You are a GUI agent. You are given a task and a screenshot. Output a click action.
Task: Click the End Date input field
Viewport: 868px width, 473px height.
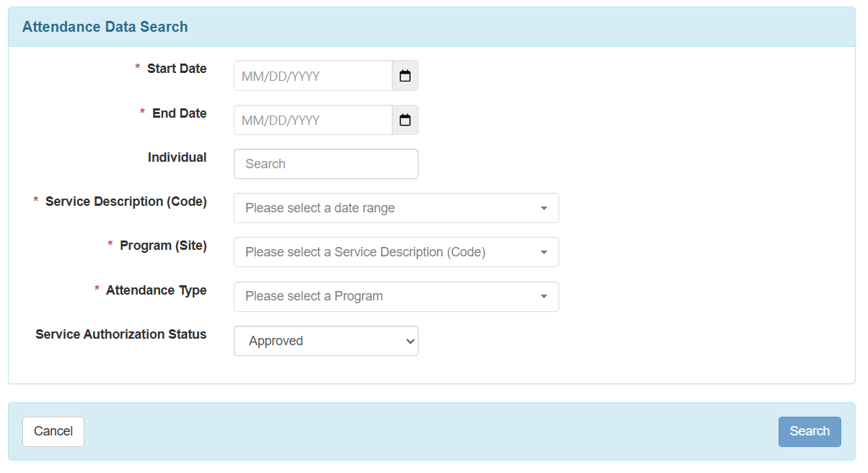coord(313,120)
